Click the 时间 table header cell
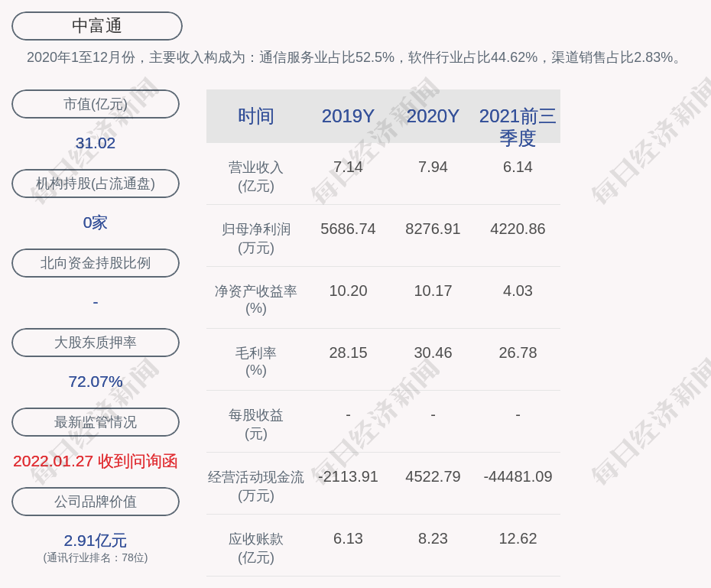The image size is (711, 588). click(256, 116)
